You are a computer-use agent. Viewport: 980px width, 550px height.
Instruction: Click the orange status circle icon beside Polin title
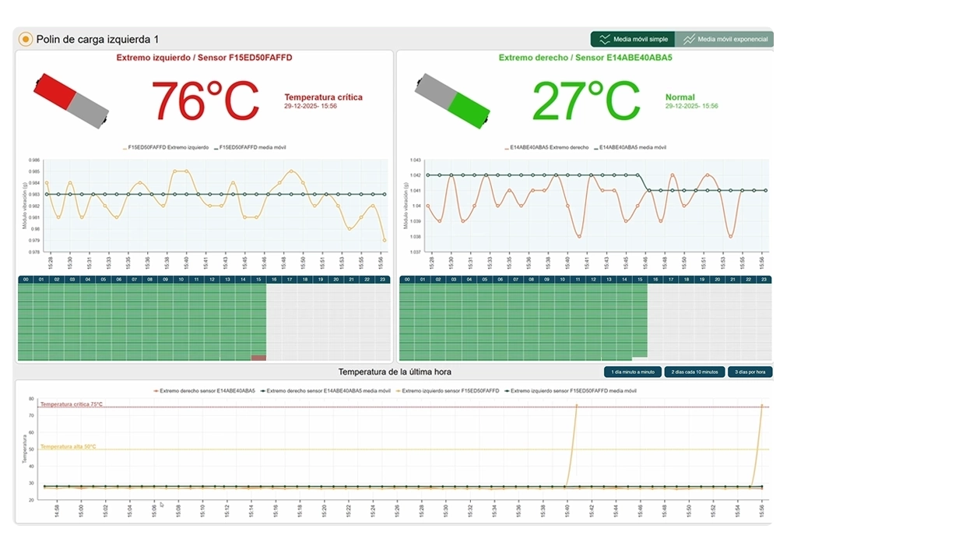(x=26, y=39)
